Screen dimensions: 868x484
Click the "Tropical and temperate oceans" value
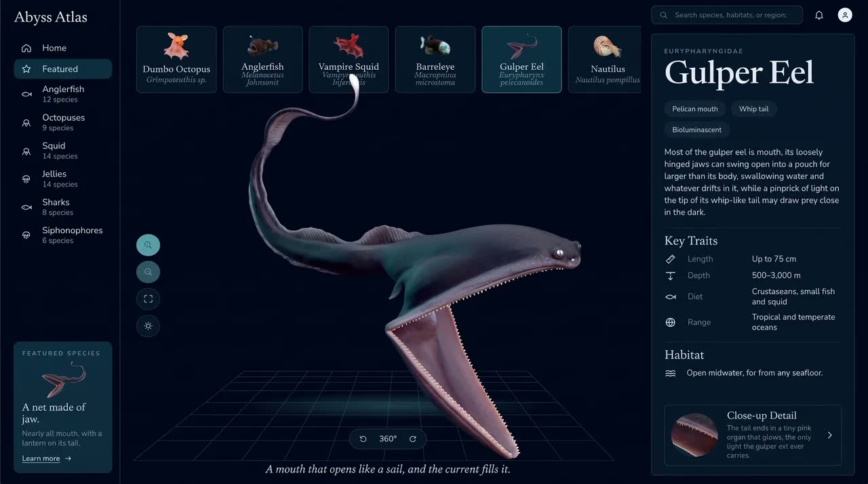point(793,322)
